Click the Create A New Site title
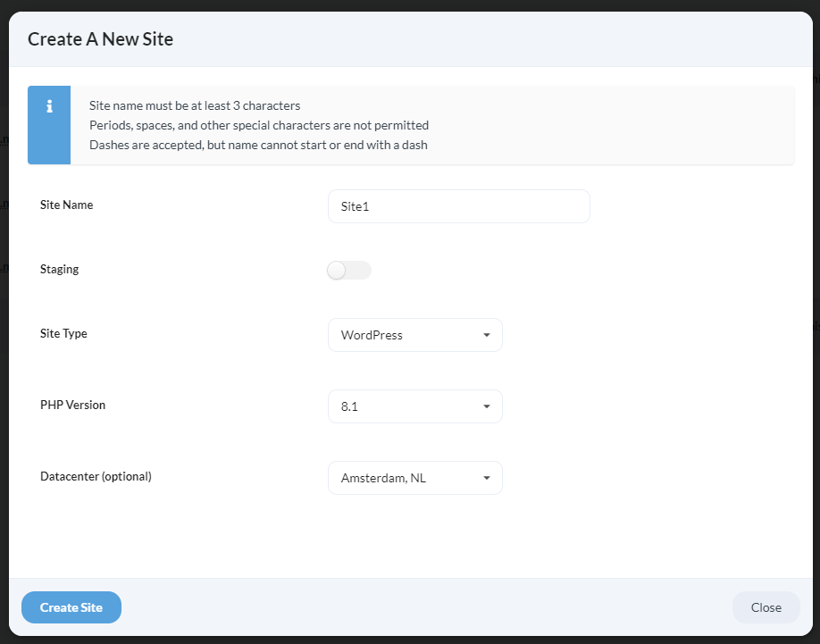Image resolution: width=820 pixels, height=644 pixels. (100, 39)
